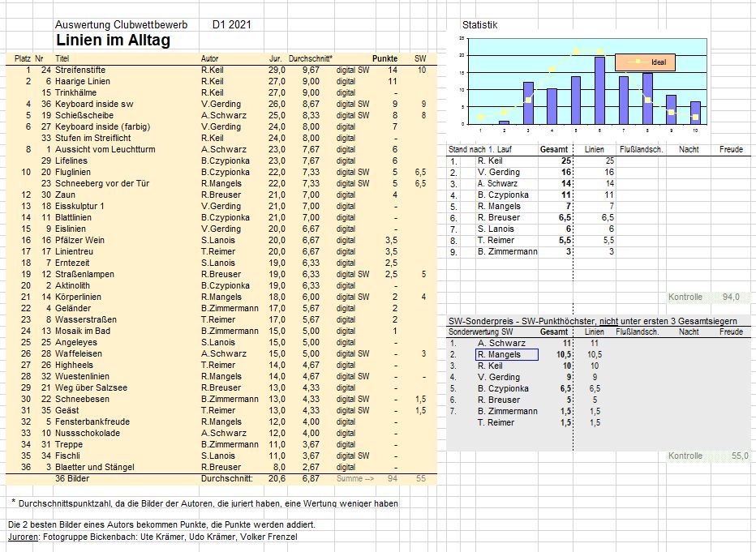This screenshot has width=756, height=552.
Task: Click the 'Schneebesen' cell
Action: pos(82,399)
